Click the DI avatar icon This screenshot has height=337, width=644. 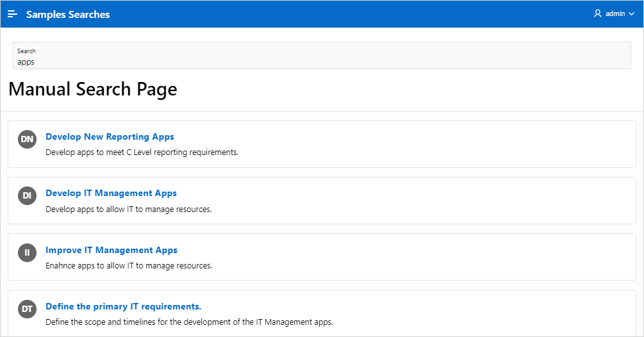click(x=27, y=195)
